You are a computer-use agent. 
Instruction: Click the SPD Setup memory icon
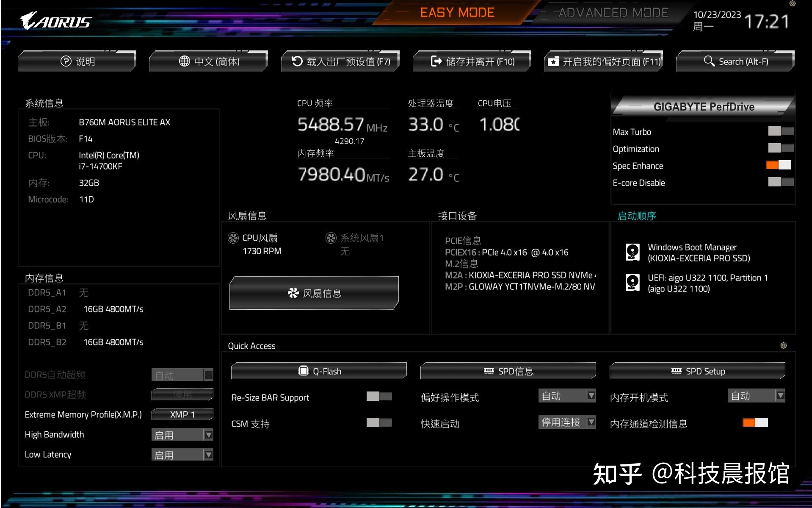coord(677,371)
